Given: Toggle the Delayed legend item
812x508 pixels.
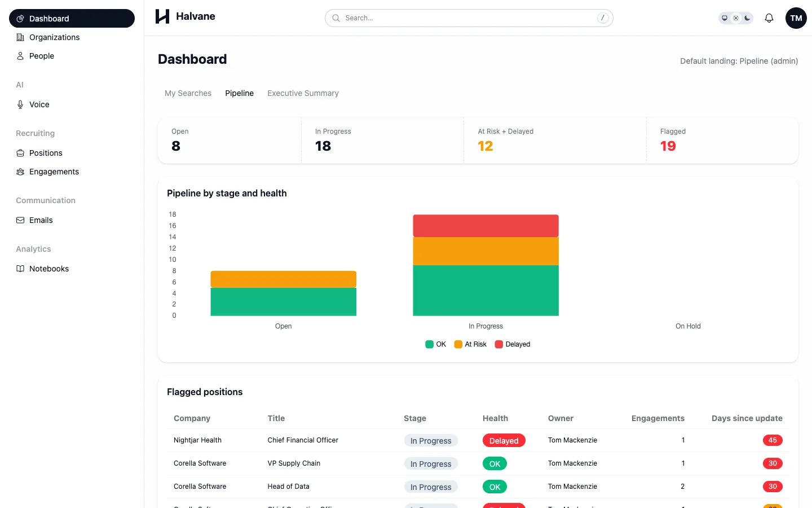Looking at the screenshot, I should (512, 344).
